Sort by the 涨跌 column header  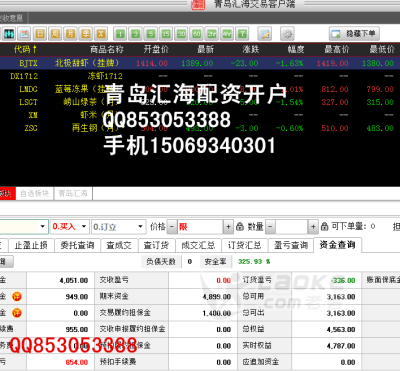(x=251, y=49)
